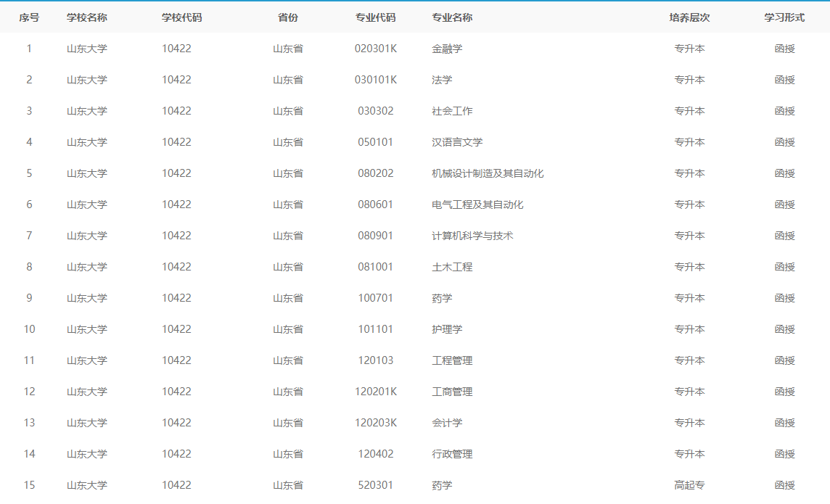The height and width of the screenshot is (504, 830).
Task: Select major name 行政管理
Action: pos(452,454)
